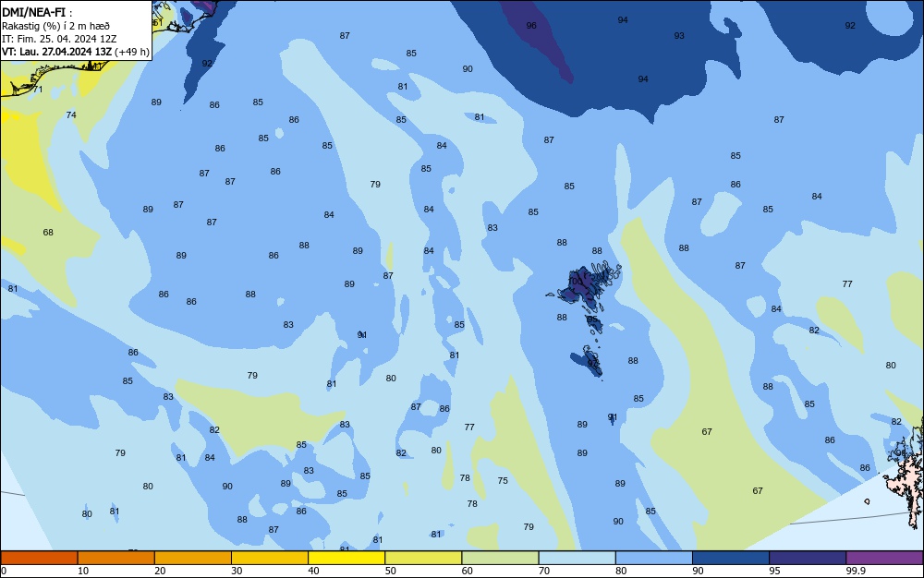The image size is (924, 578).
Task: Click the 70–80 pale blue legend swatch
Action: pos(577,558)
